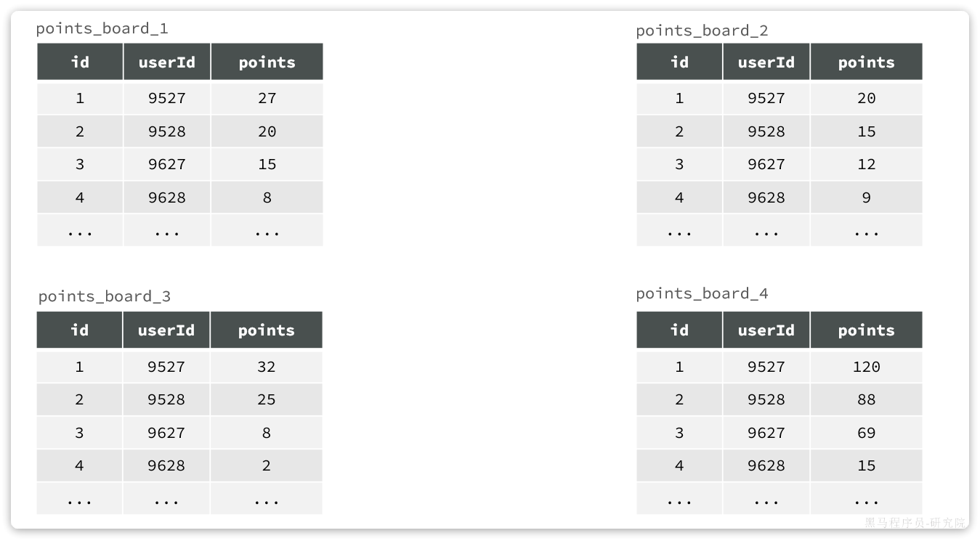The image size is (980, 541).
Task: Click the points header in points_board_2
Action: tap(867, 62)
